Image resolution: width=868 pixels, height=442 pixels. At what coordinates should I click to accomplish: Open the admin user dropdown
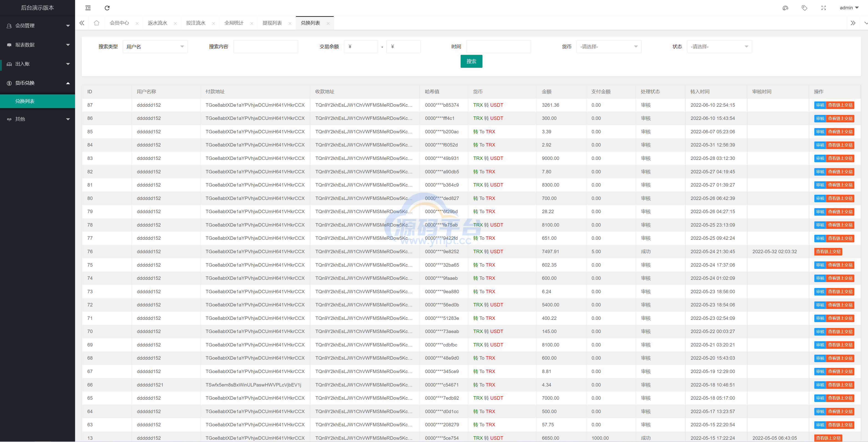coord(849,8)
